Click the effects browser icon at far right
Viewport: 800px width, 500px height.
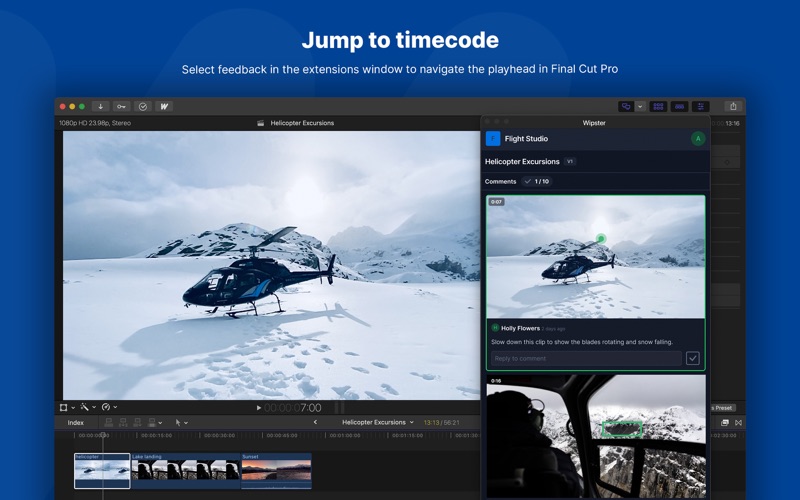point(738,422)
